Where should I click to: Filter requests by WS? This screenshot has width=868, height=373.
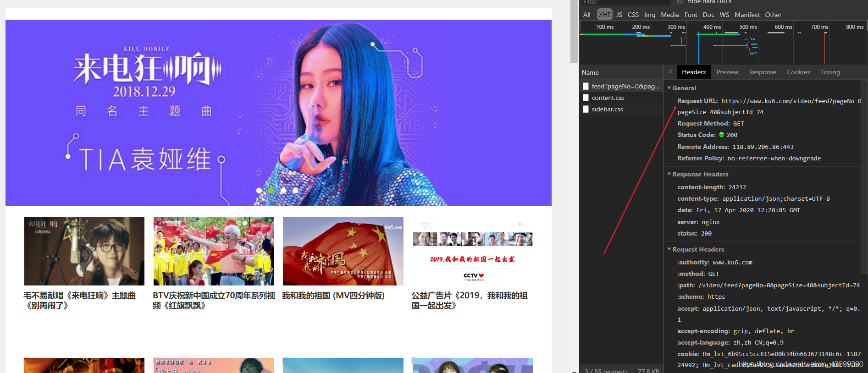[x=724, y=15]
